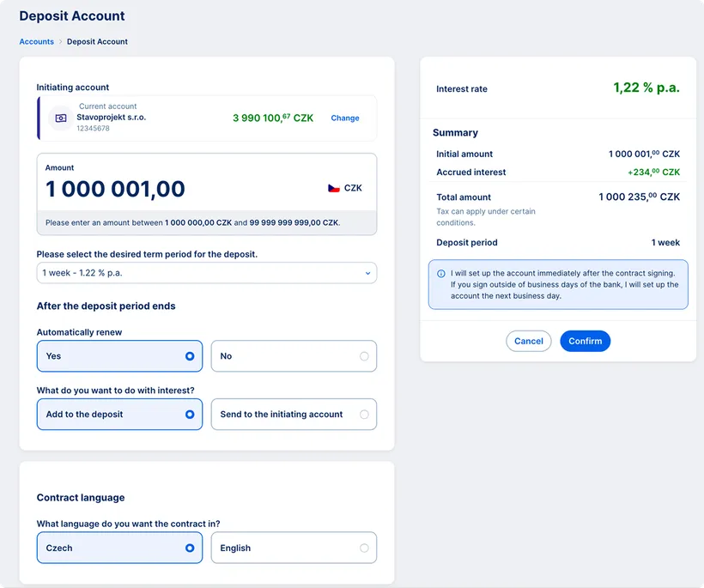Select English as the contract language
Screen dimensions: 704x588
point(294,548)
